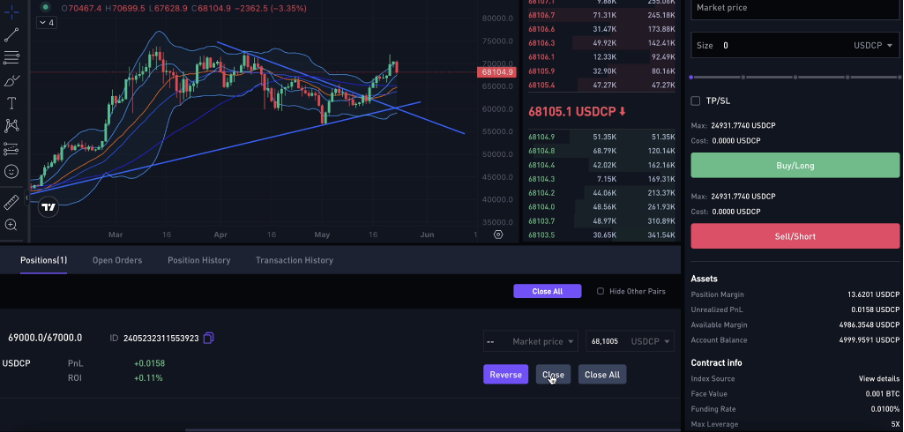
Task: Expand the indicators collapse arrow showing 4
Action: point(46,22)
